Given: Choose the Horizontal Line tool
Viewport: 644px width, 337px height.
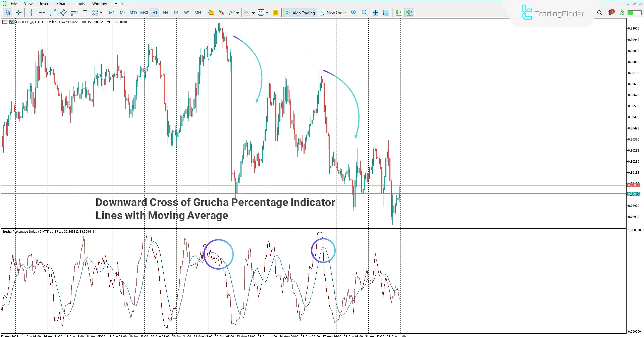Looking at the screenshot, I should (x=42, y=12).
